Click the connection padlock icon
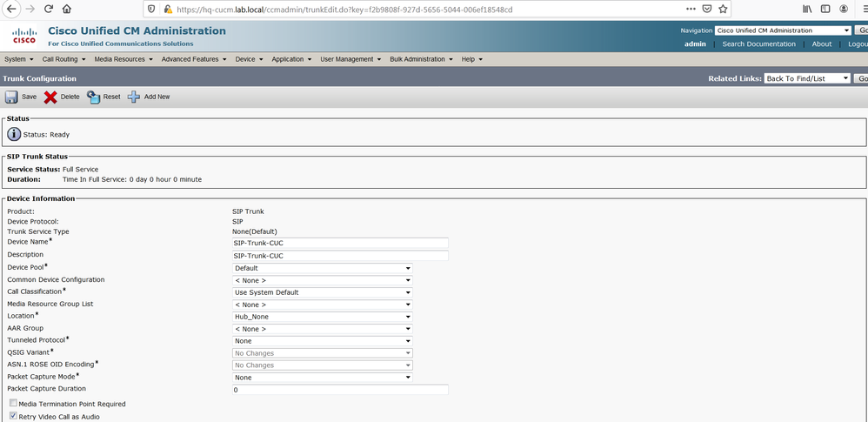This screenshot has height=422, width=868. (168, 9)
